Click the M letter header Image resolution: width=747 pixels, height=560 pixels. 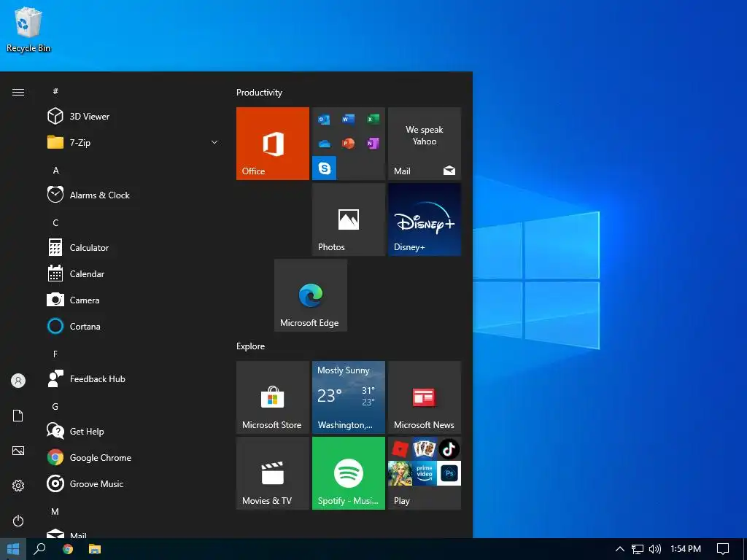(x=55, y=511)
